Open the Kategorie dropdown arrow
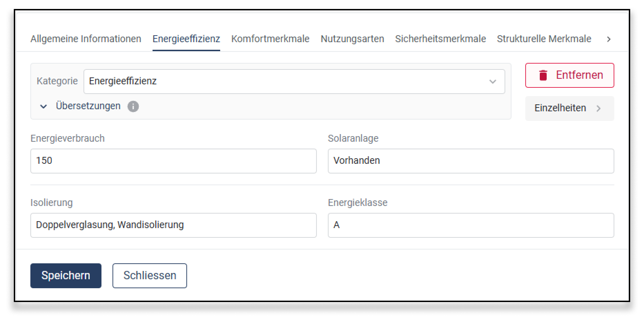 coord(492,82)
